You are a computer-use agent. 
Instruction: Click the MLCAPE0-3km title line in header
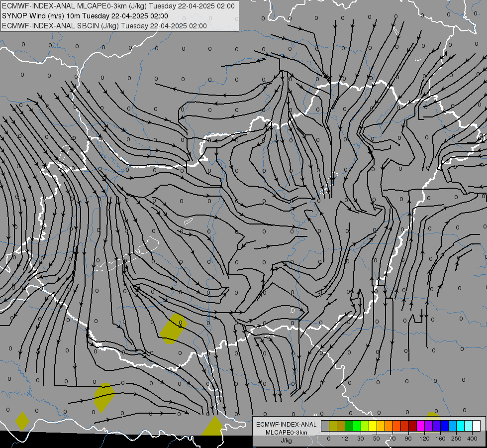click(118, 6)
